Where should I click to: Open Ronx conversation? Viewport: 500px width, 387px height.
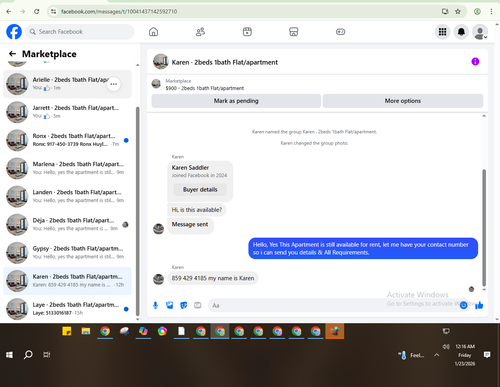(67, 140)
